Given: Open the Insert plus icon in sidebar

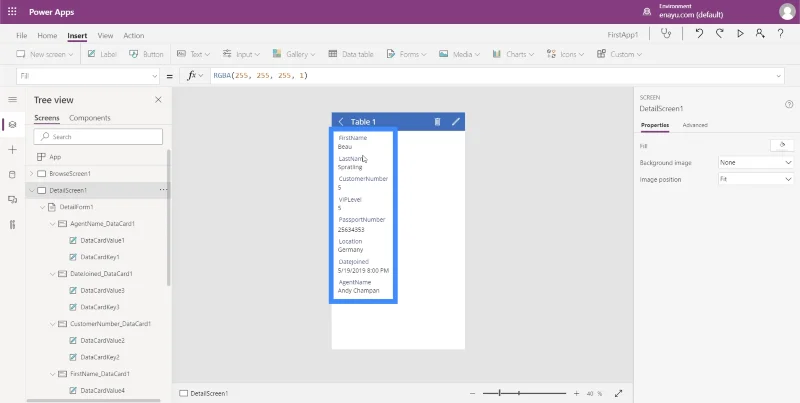Looking at the screenshot, I should (13, 149).
